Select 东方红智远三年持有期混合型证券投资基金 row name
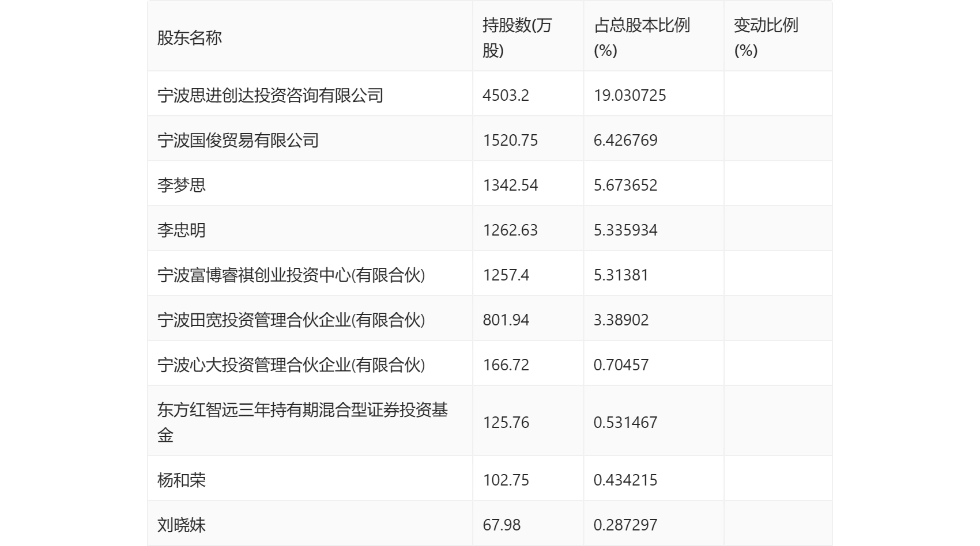This screenshot has height=546, width=980. click(x=303, y=422)
